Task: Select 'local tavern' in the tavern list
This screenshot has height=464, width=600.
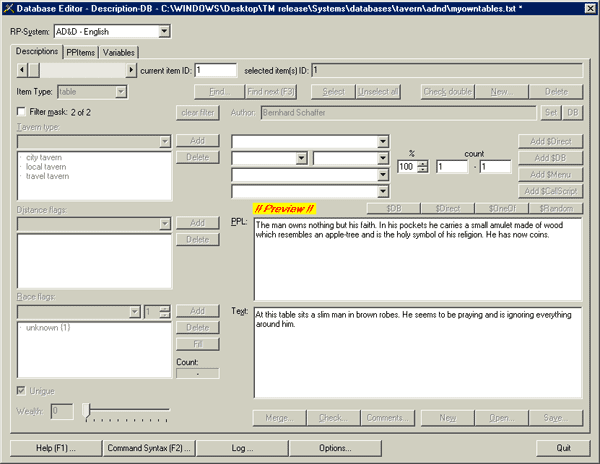Action: click(46, 167)
